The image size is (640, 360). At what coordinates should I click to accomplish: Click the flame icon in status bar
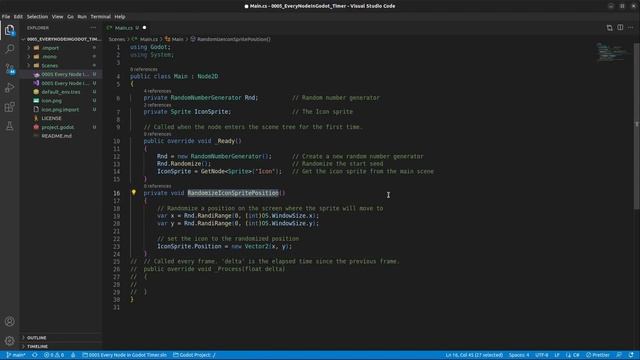tap(73, 355)
